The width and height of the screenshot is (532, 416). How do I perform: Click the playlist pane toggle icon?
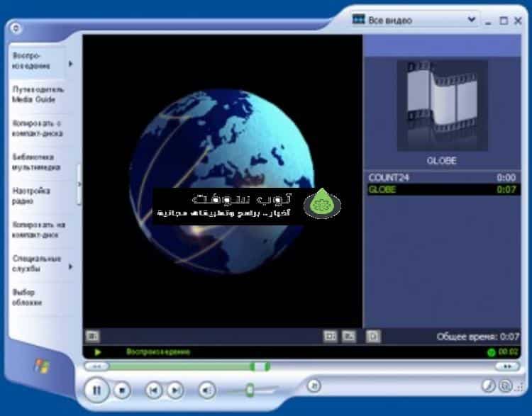coord(348,336)
